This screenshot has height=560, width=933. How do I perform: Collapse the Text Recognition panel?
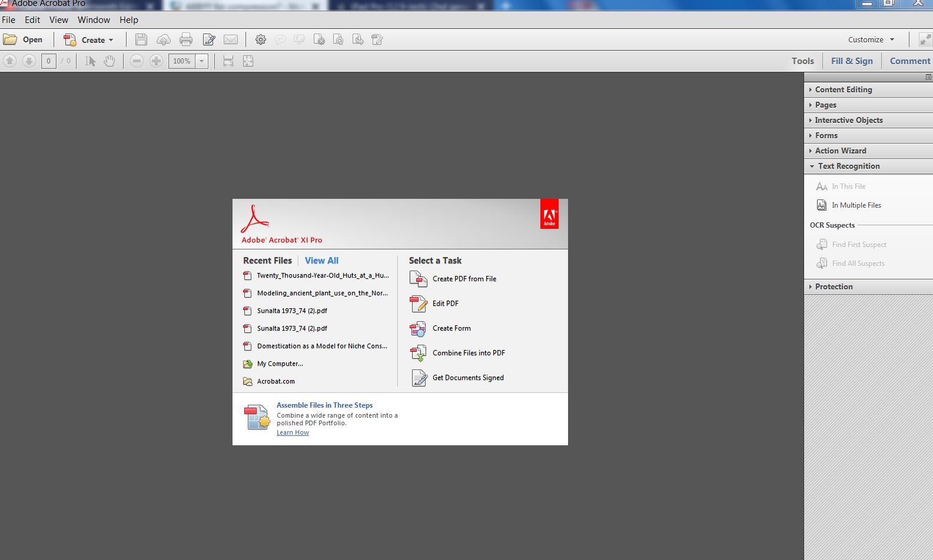click(868, 166)
